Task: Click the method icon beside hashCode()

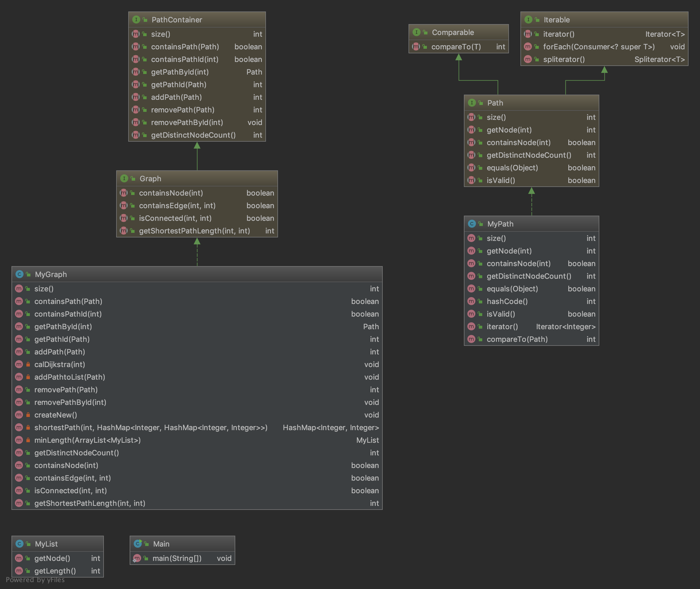Action: tap(471, 301)
